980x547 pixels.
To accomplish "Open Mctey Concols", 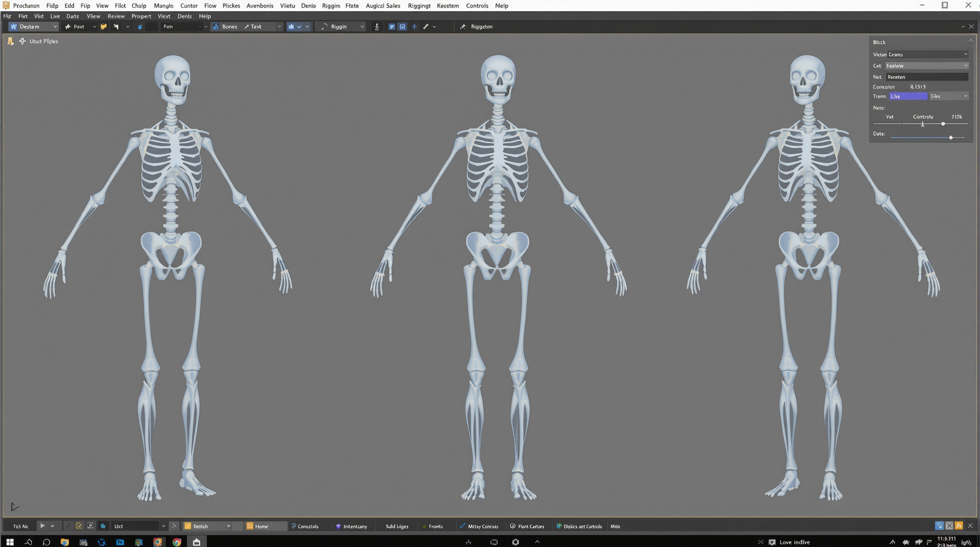I will [479, 526].
